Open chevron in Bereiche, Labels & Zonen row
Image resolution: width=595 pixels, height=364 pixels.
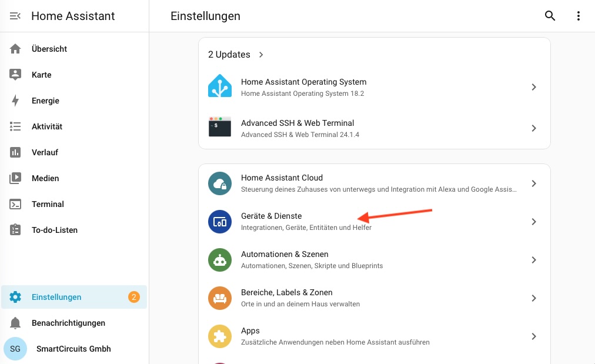533,298
